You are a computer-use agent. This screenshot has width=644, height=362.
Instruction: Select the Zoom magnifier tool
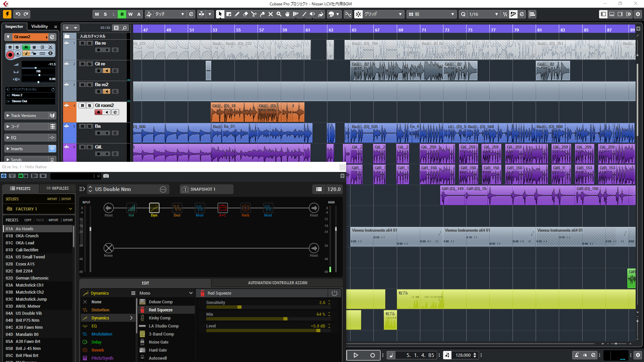click(279, 14)
